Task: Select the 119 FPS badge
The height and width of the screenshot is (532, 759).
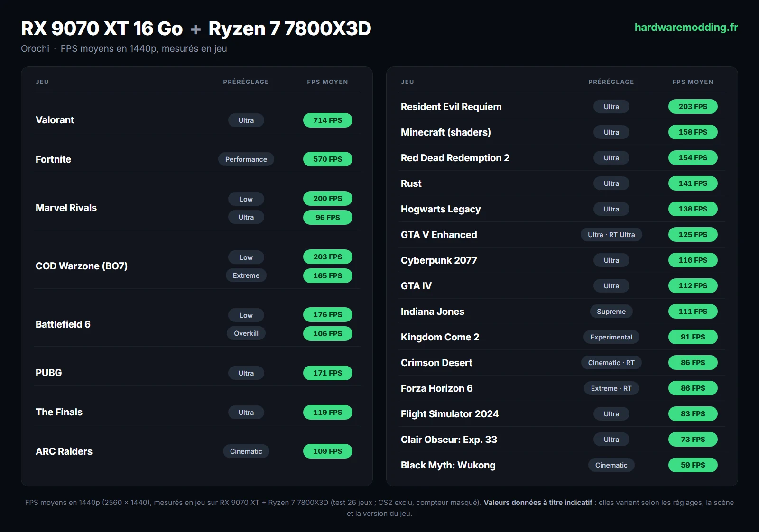Action: pos(328,413)
